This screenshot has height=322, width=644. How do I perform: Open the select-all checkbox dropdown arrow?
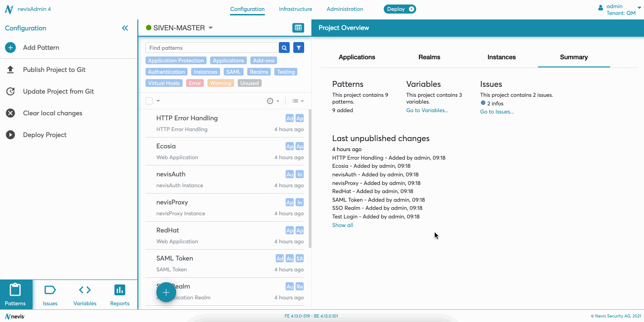pyautogui.click(x=158, y=101)
